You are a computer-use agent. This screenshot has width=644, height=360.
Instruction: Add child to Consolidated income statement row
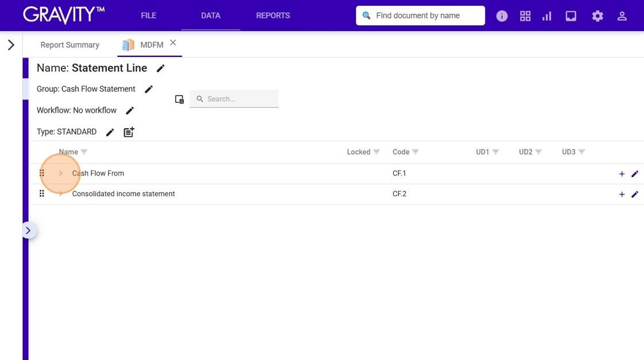pyautogui.click(x=622, y=194)
